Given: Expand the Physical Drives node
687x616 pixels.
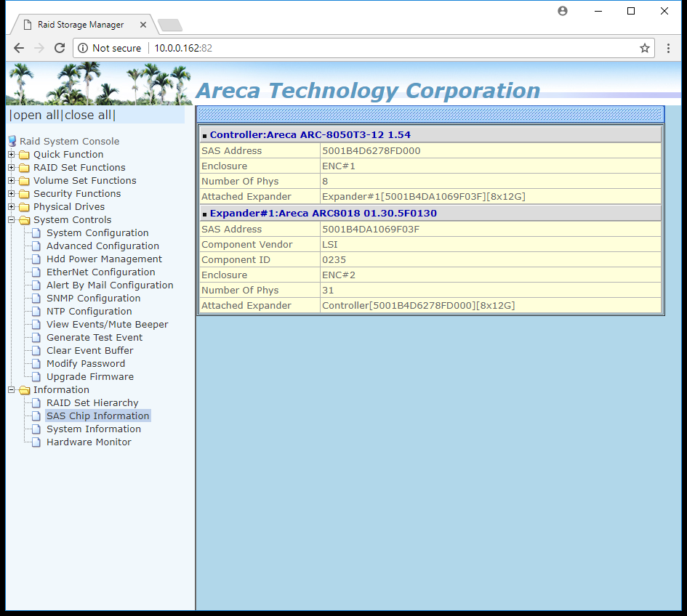Looking at the screenshot, I should point(12,206).
